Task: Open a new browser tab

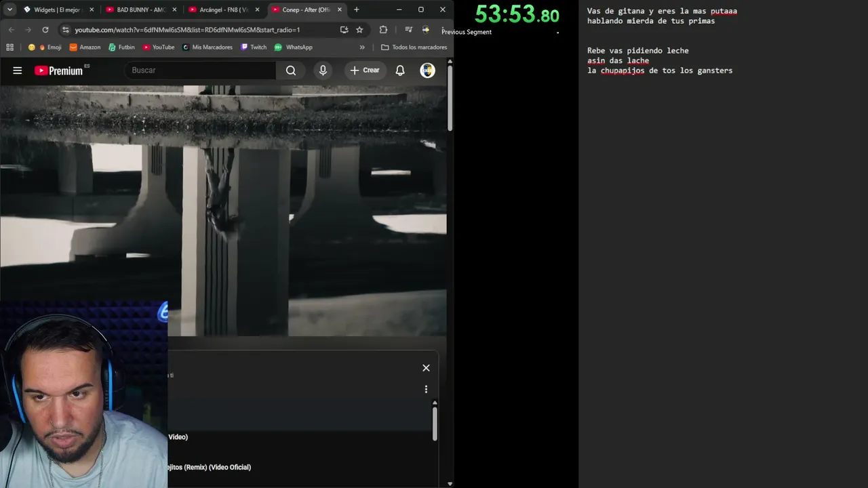Action: (x=357, y=9)
